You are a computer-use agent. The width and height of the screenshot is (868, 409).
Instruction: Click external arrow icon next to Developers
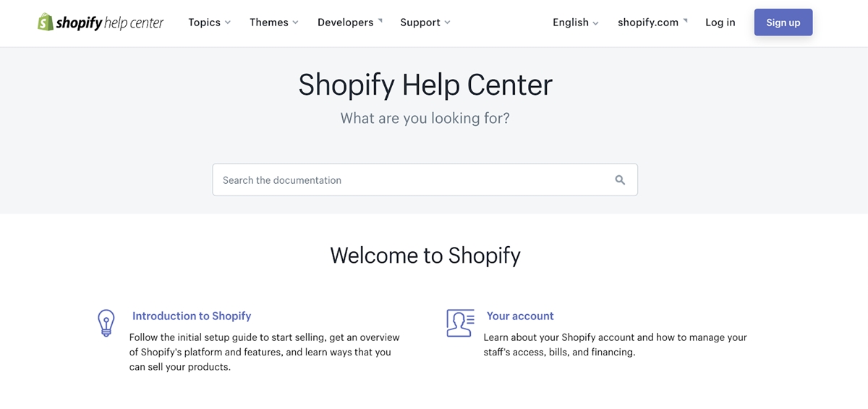380,20
